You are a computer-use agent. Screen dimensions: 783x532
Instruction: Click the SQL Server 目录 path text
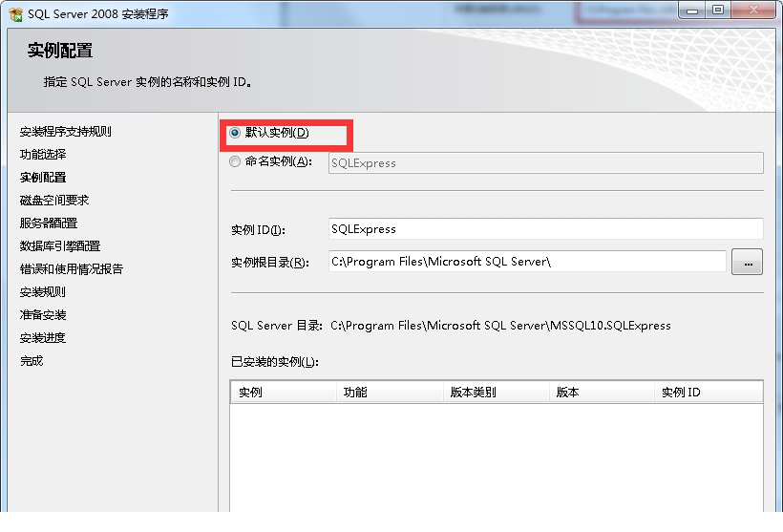point(501,326)
